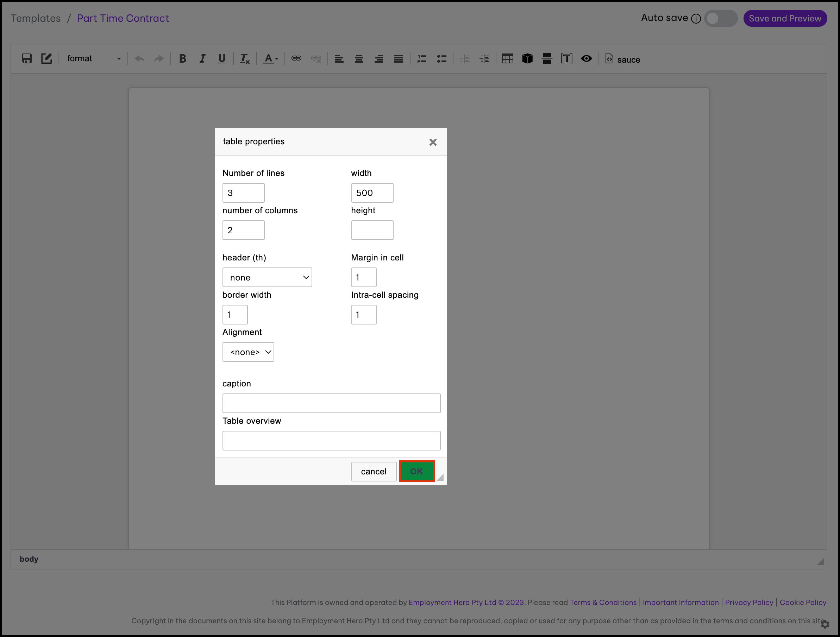Image resolution: width=840 pixels, height=637 pixels.
Task: Open the sauce source view
Action: [623, 59]
